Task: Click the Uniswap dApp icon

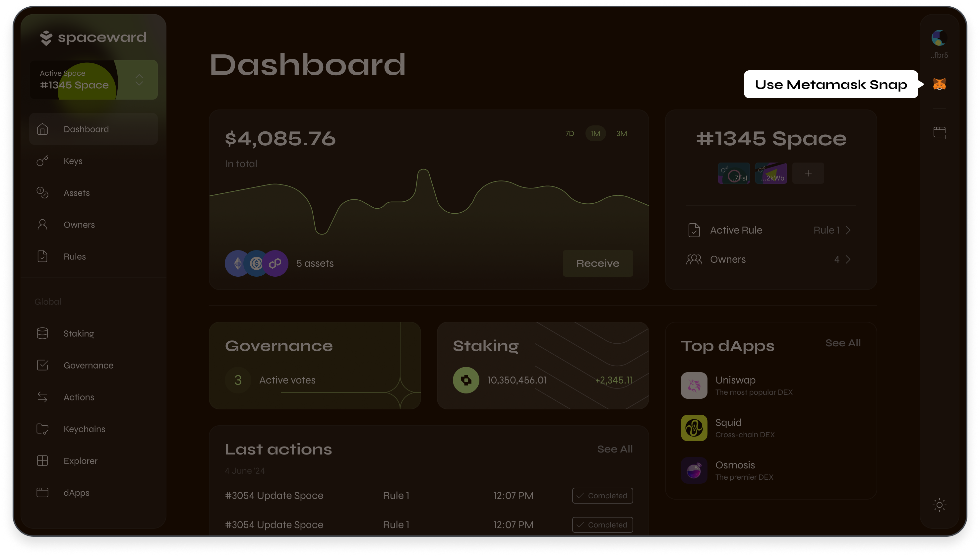Action: tap(694, 385)
